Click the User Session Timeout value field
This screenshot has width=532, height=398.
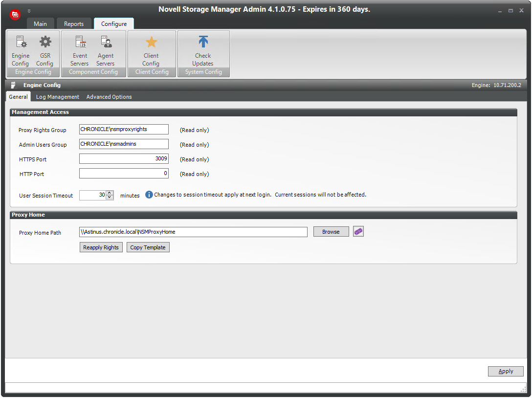(x=92, y=195)
